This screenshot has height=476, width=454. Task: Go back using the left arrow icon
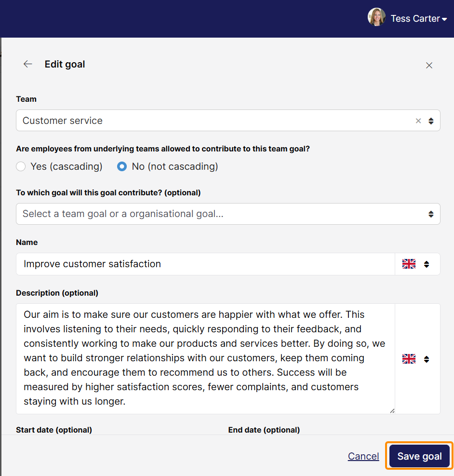28,64
